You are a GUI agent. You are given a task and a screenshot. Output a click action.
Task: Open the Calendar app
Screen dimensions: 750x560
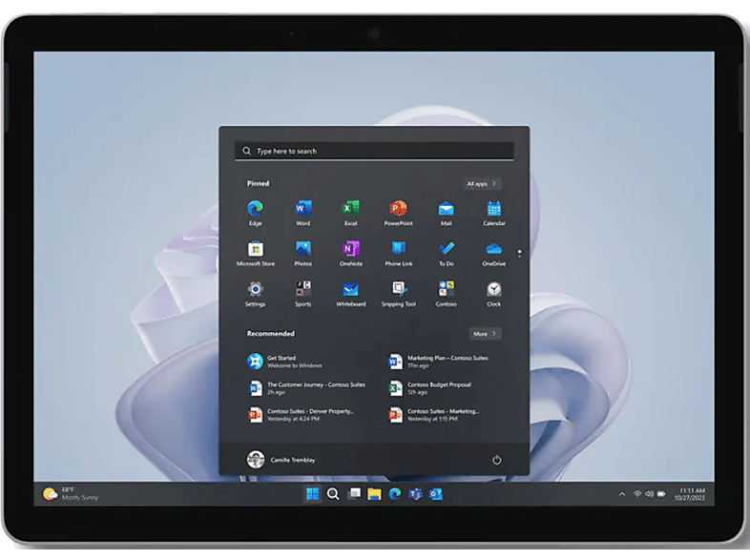(493, 213)
